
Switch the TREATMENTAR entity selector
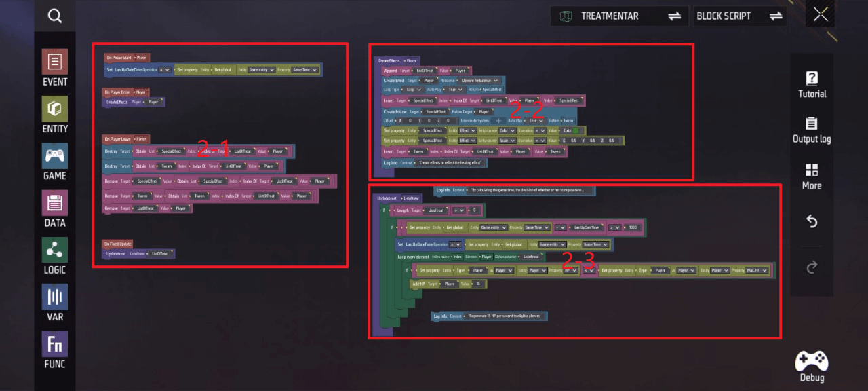[x=673, y=16]
